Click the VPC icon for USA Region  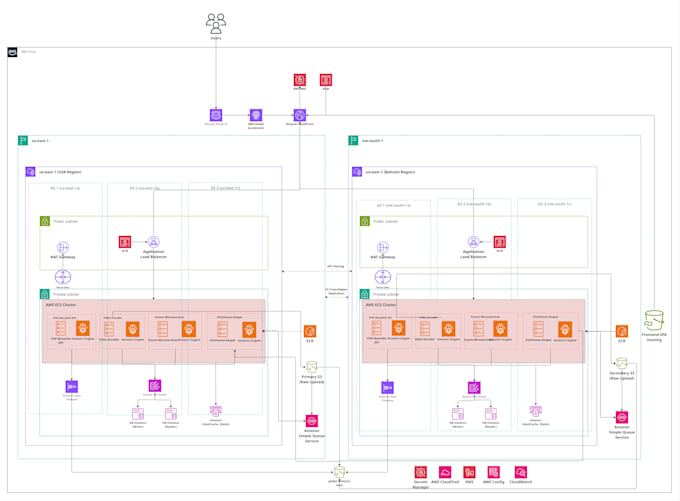click(x=30, y=172)
